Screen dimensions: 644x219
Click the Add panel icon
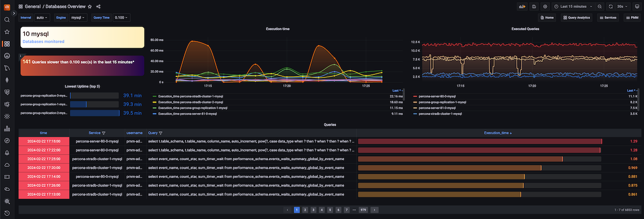[x=522, y=7]
